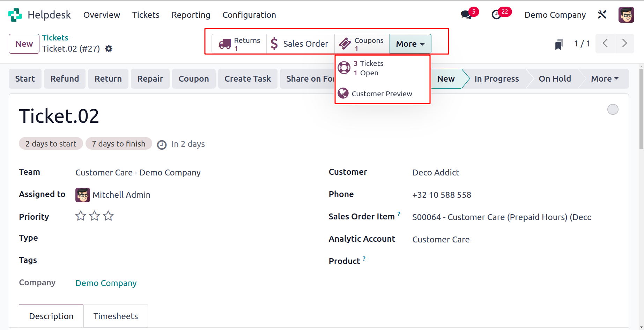Open the Demo Company switcher
The width and height of the screenshot is (644, 330).
coord(555,15)
